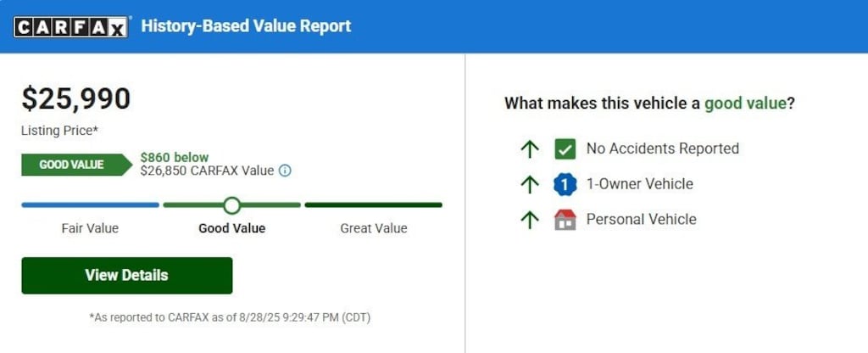868x353 pixels.
Task: Select the Fair Value blue bar segment
Action: [x=90, y=205]
